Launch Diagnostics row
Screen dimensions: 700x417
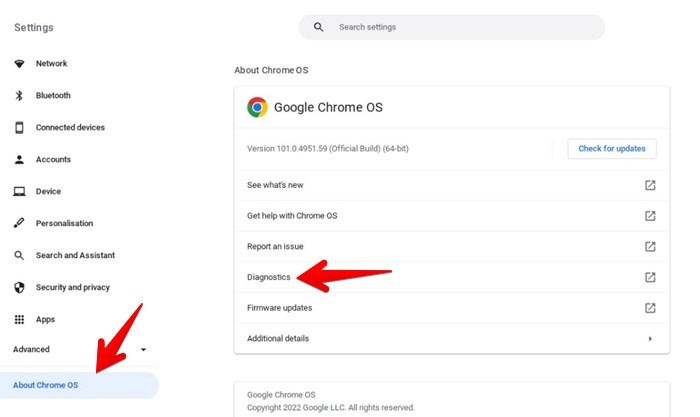coord(451,277)
